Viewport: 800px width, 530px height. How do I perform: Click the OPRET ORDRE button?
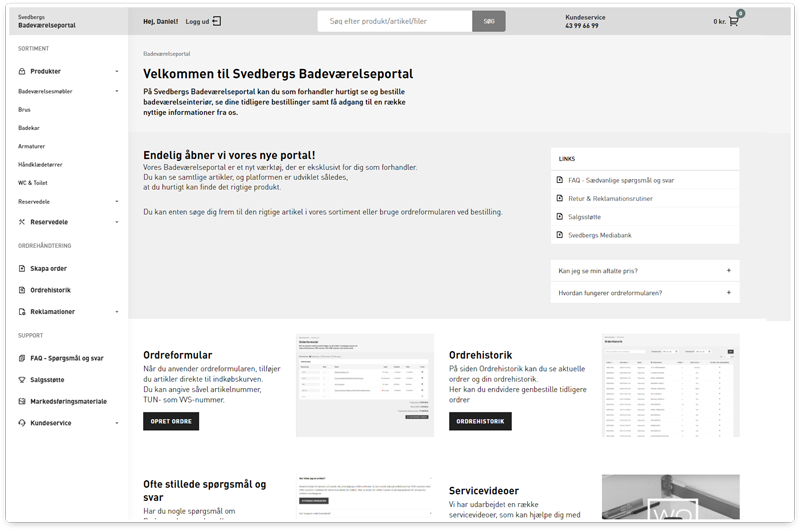point(171,421)
